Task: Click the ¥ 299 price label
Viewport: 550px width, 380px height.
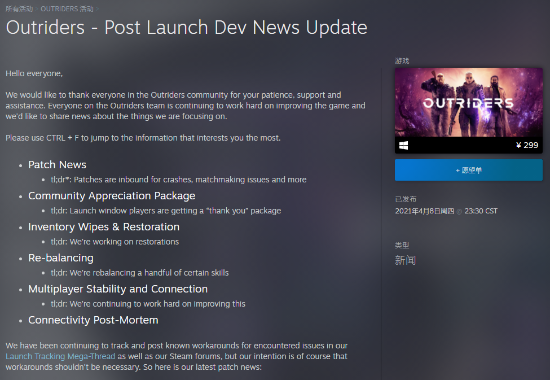Action: coord(527,145)
